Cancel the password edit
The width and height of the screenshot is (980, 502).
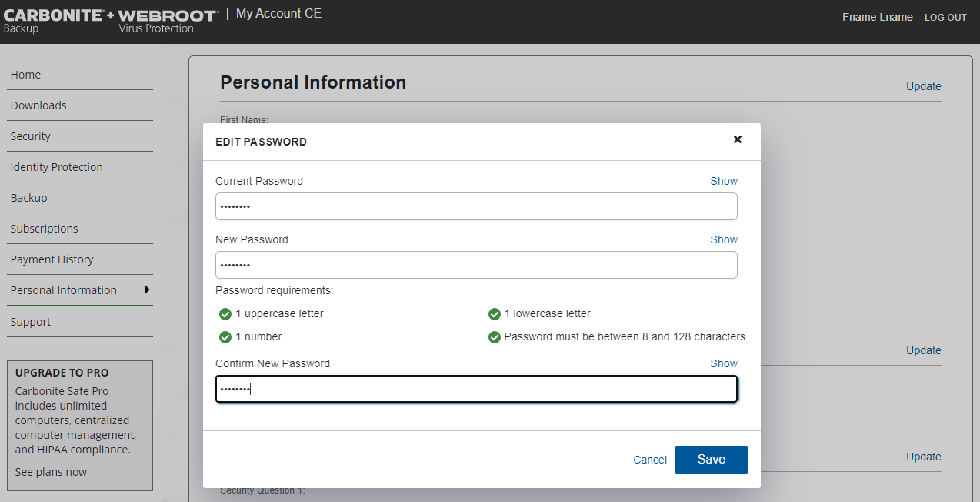(x=649, y=460)
